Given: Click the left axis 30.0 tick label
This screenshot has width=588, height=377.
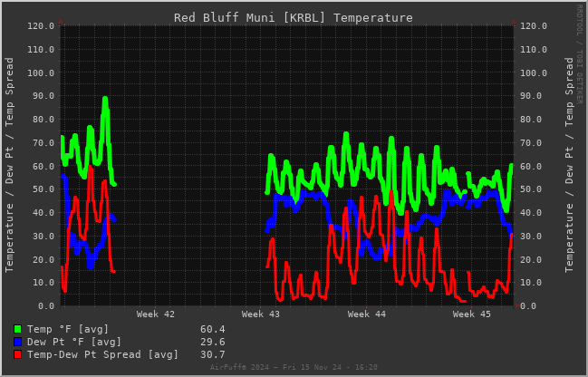Looking at the screenshot, I should 43,237.
